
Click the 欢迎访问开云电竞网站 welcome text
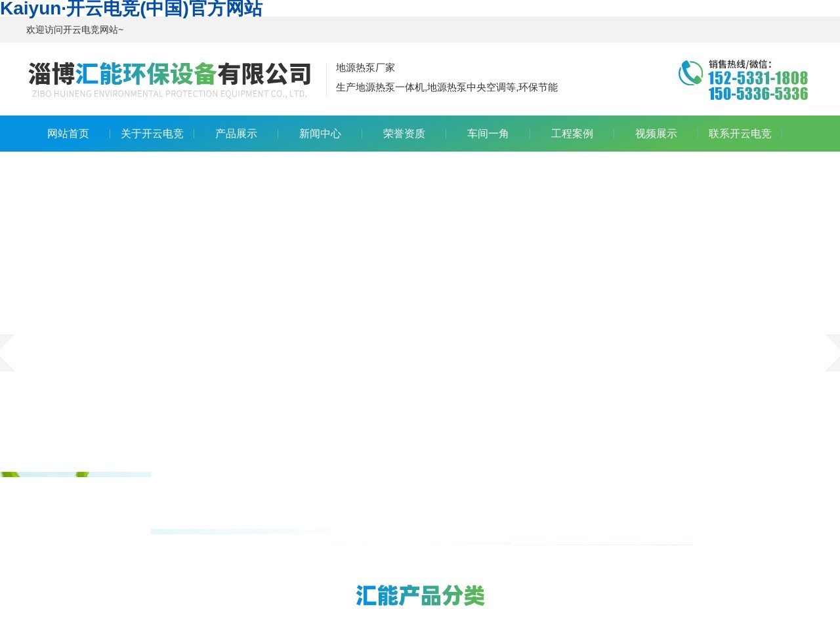(75, 30)
